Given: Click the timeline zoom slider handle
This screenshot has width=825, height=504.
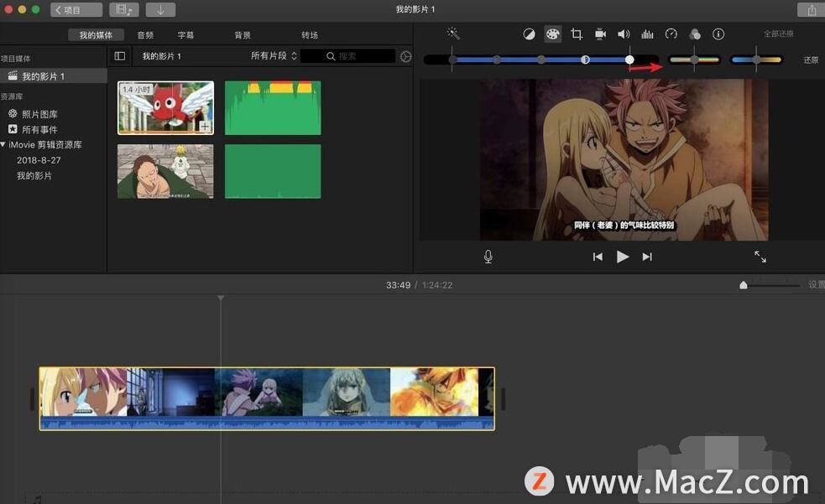Looking at the screenshot, I should [x=744, y=285].
